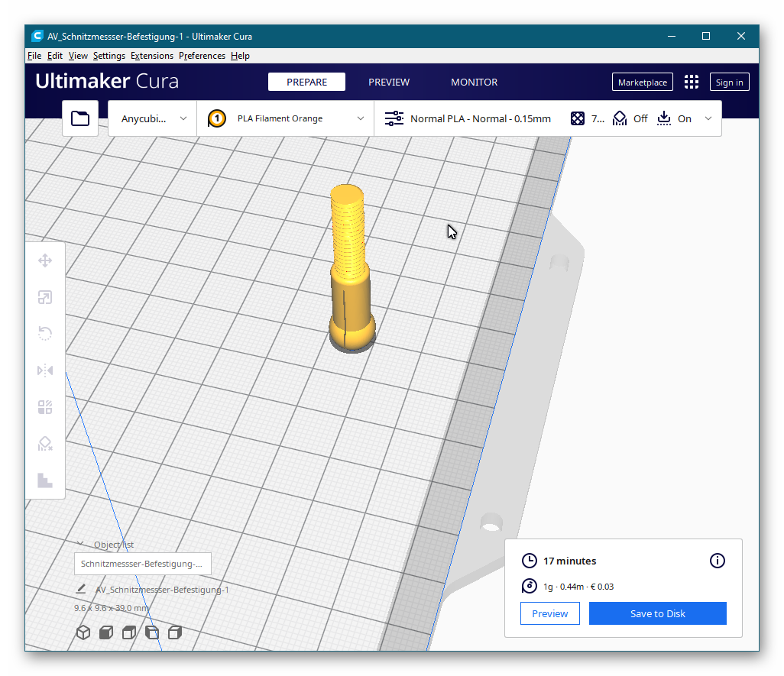Switch to left view cube icon
The width and height of the screenshot is (784, 676).
[152, 632]
